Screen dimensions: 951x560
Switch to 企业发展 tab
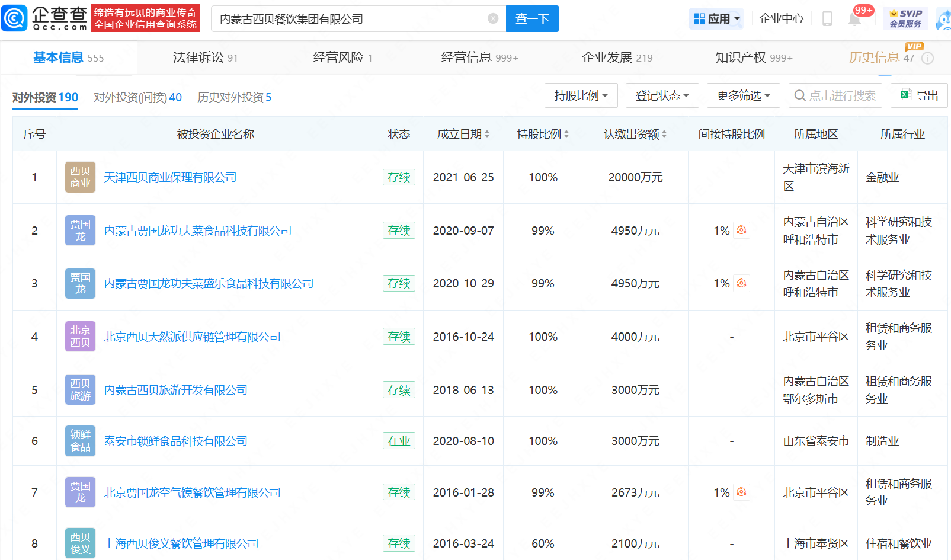617,58
